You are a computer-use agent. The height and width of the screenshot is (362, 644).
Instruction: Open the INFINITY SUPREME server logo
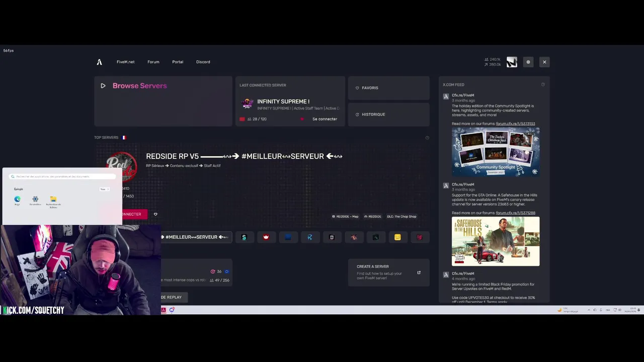point(247,105)
